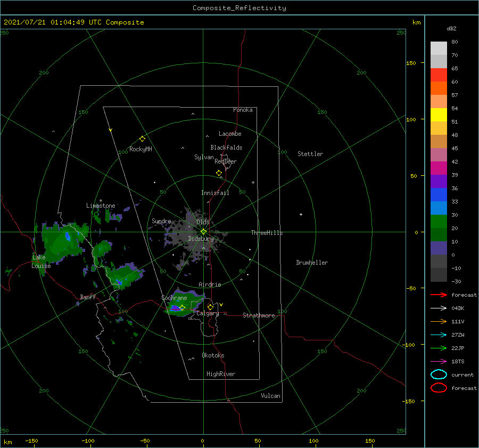
Task: Select the bright green 30 dBZ legend swatch
Action: pyautogui.click(x=439, y=221)
